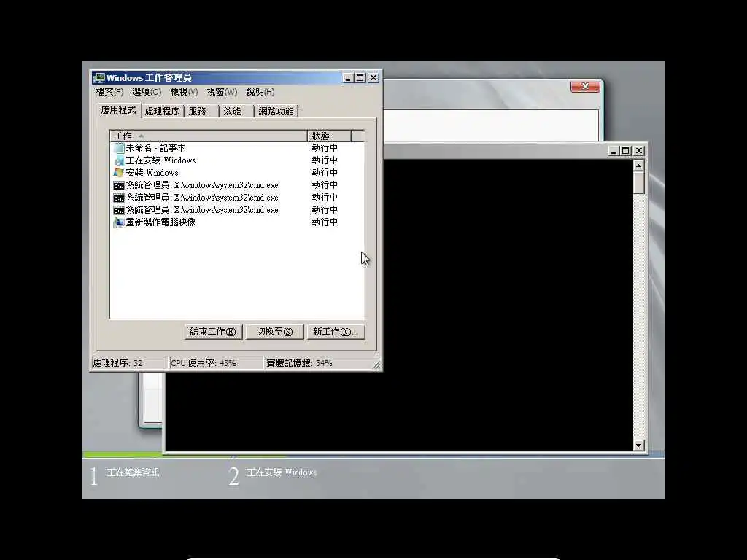Screen dimensions: 747x560
Task: Select the 未命名 - 記事本 task row
Action: [x=237, y=148]
